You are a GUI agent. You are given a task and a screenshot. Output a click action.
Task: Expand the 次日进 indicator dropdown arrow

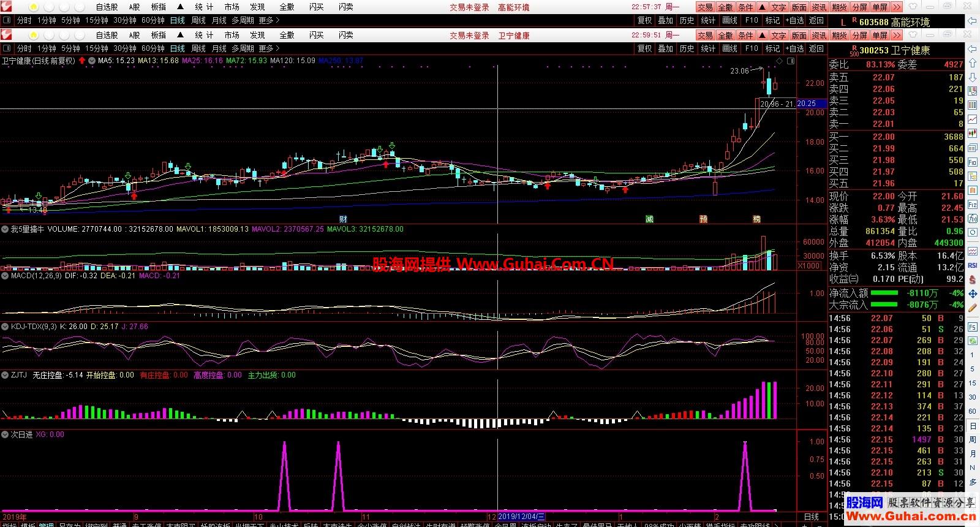(x=6, y=434)
